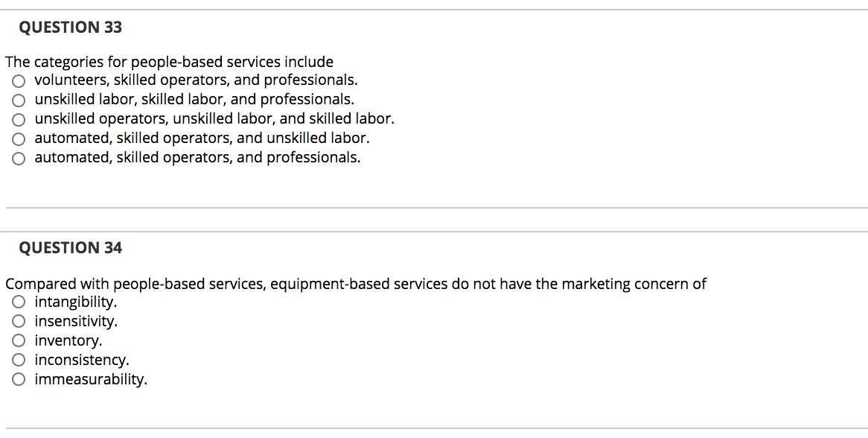Screen dimensions: 868x438
Task: Click the Question 34 prompt text
Action: 356,284
